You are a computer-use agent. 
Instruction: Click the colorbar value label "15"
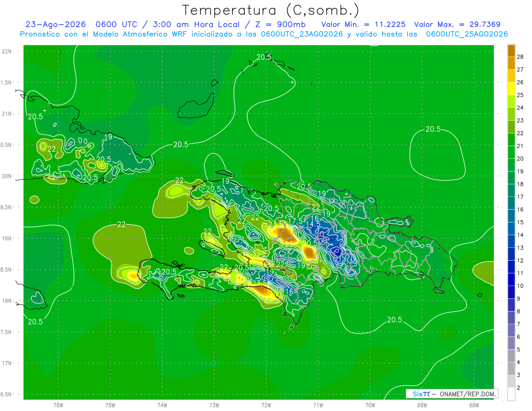pos(520,222)
